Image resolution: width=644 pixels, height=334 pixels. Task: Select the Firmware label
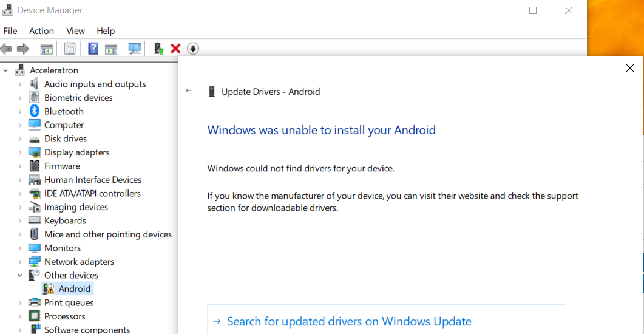point(62,166)
